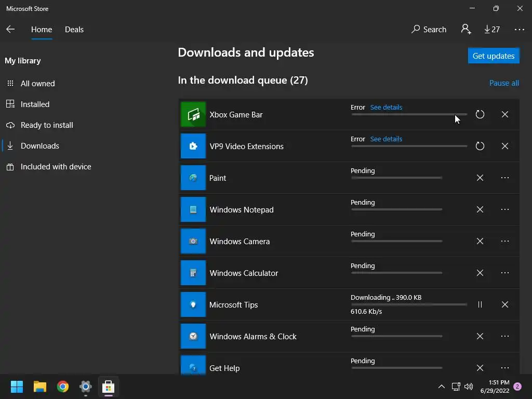The height and width of the screenshot is (399, 532).
Task: Retry the Xbox Game Bar download
Action: [x=480, y=114]
